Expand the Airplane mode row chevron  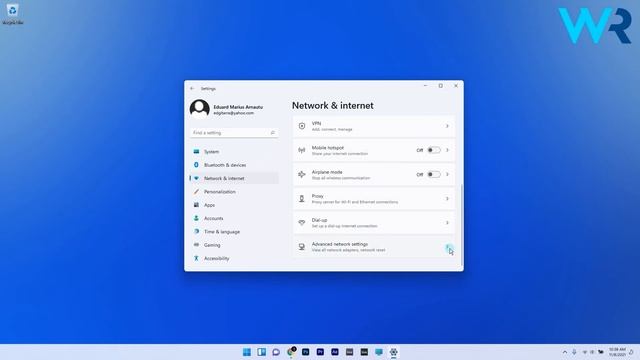click(x=447, y=174)
